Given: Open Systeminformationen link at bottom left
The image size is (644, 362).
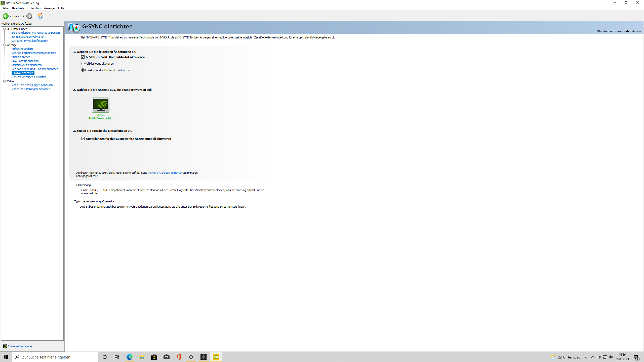Looking at the screenshot, I should click(x=20, y=346).
